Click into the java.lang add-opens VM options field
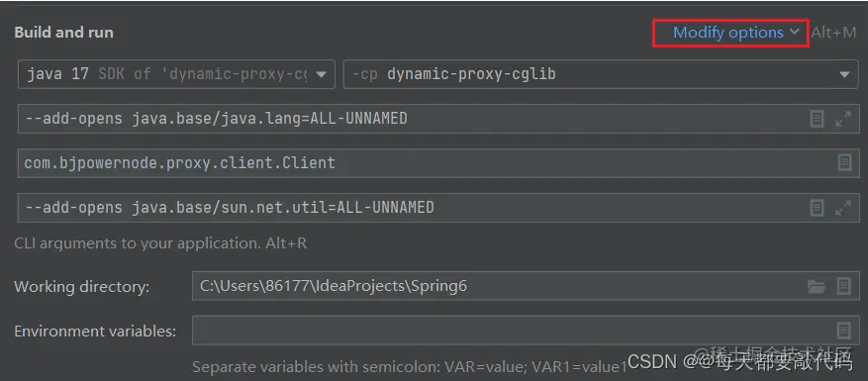868x381 pixels. (x=438, y=119)
